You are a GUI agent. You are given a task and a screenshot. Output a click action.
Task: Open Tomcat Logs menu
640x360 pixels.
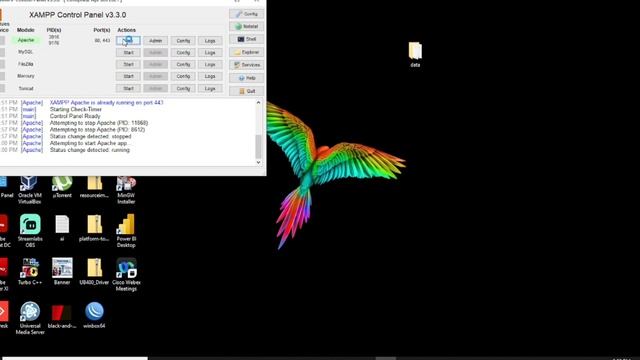tap(210, 88)
